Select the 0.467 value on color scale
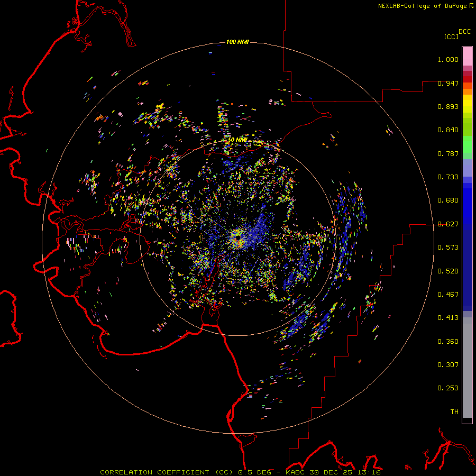 (448, 295)
